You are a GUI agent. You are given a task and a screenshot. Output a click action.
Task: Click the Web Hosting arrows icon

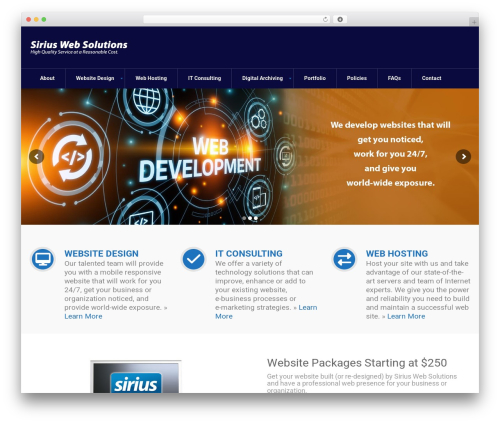[x=344, y=259]
